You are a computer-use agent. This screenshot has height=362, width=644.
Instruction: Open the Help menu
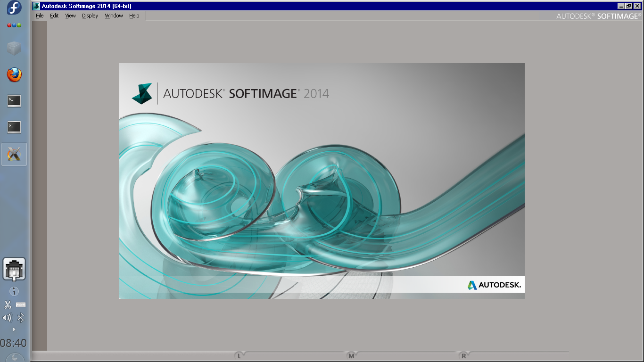[x=134, y=16]
